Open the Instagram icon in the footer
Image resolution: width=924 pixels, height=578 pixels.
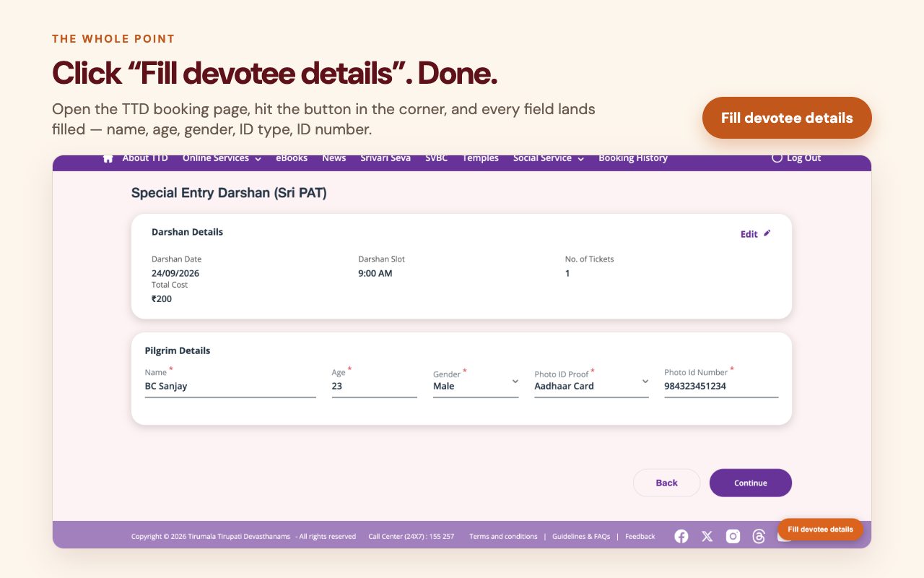click(x=733, y=536)
